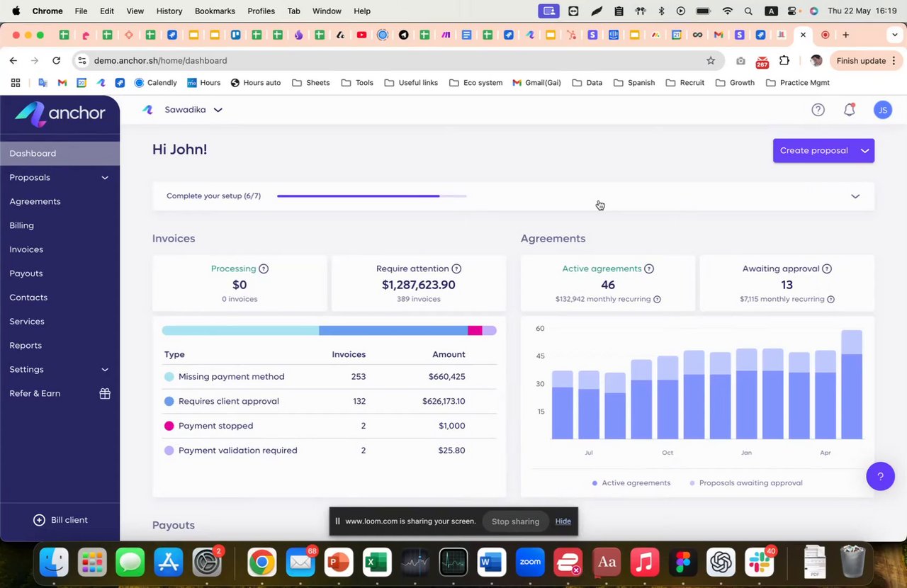Open a new Chrome tab with the plus
The image size is (907, 588).
click(845, 35)
